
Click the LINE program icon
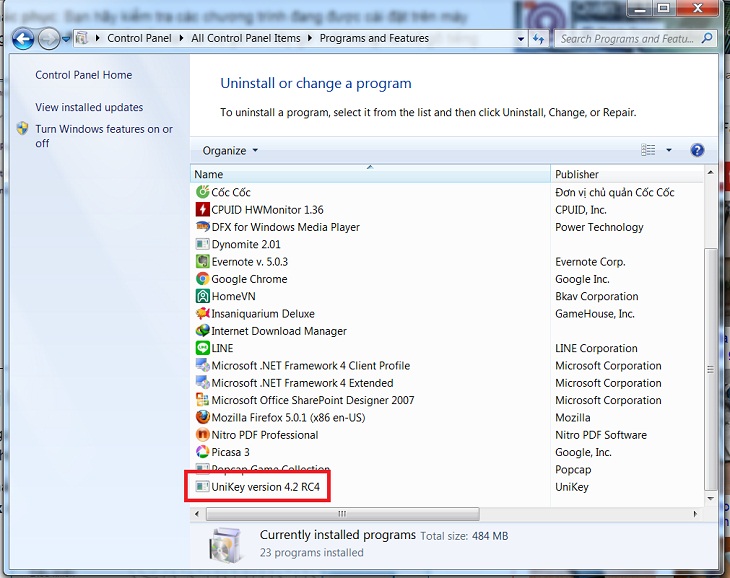click(x=202, y=348)
